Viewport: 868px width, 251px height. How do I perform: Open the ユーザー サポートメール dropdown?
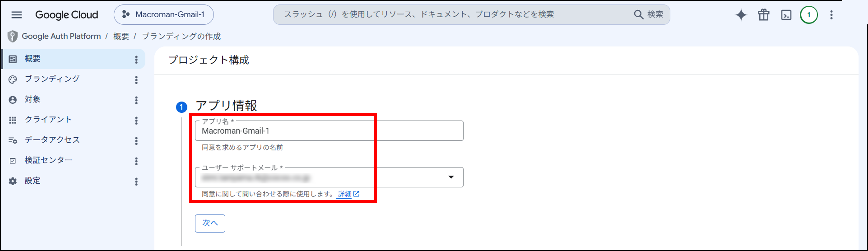(x=329, y=177)
